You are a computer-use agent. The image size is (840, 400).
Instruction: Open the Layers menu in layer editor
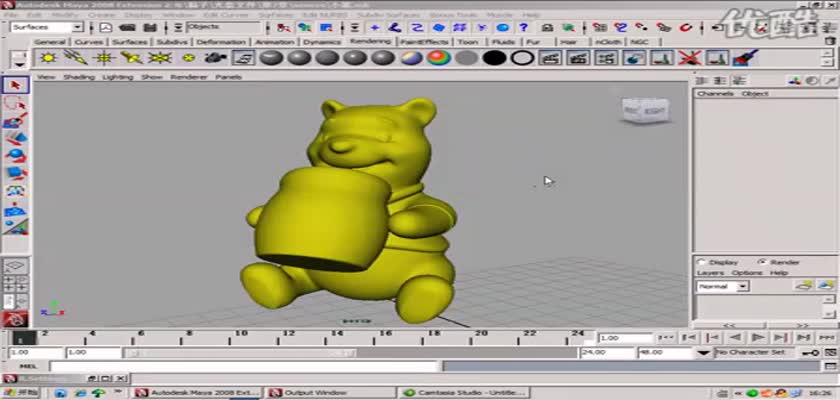pos(710,273)
